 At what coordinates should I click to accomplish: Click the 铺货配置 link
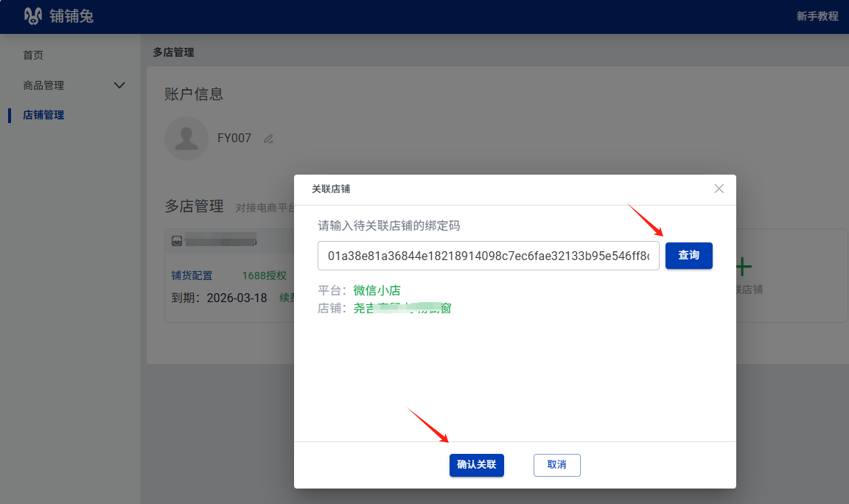[x=192, y=276]
